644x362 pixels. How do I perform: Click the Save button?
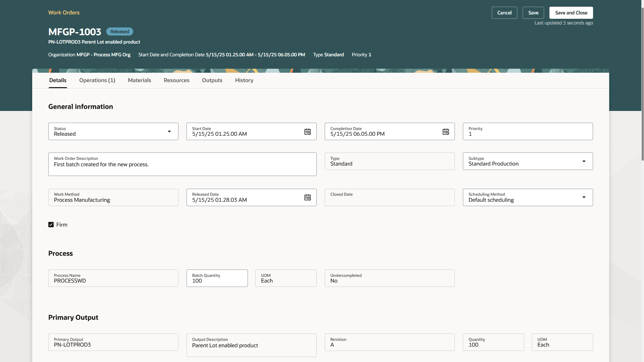(533, 13)
